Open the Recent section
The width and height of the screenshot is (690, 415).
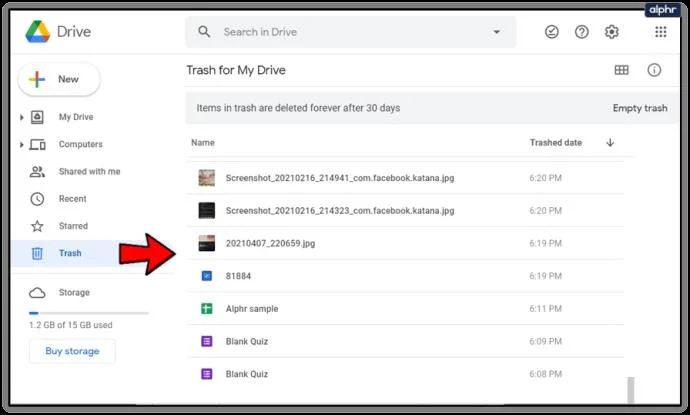point(73,199)
